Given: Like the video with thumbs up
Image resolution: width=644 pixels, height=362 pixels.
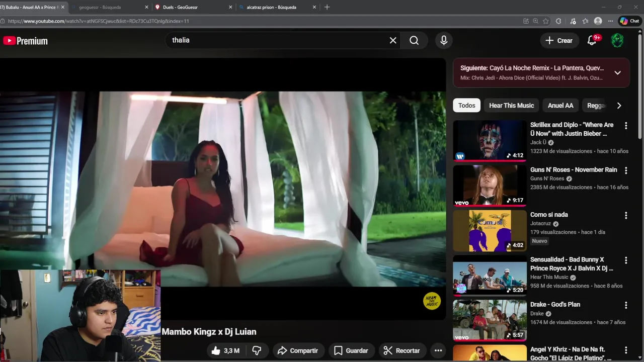Looking at the screenshot, I should [x=225, y=350].
